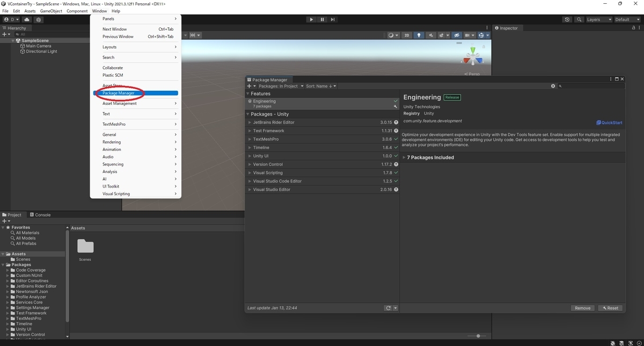Viewport: 644px width, 346px height.
Task: Open the Gizmos dropdown arrow
Action: 487,35
